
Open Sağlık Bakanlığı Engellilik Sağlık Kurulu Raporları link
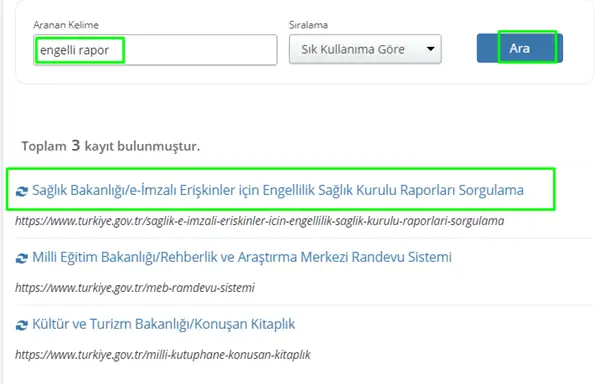coord(277,190)
